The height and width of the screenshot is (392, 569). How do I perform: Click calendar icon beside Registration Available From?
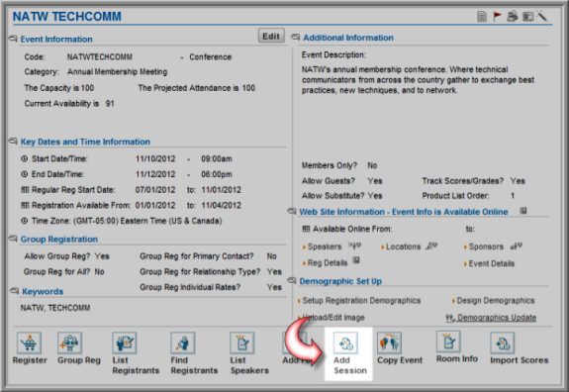(25, 206)
